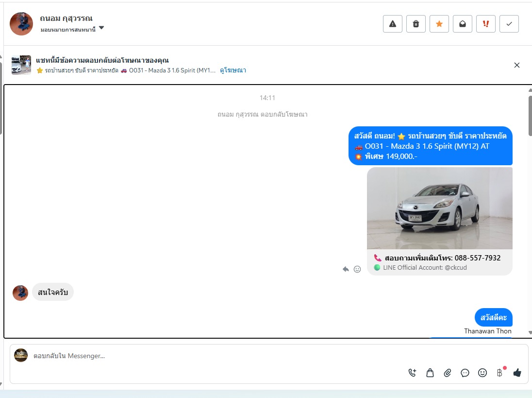Open emoji picker in reply box

click(x=482, y=373)
